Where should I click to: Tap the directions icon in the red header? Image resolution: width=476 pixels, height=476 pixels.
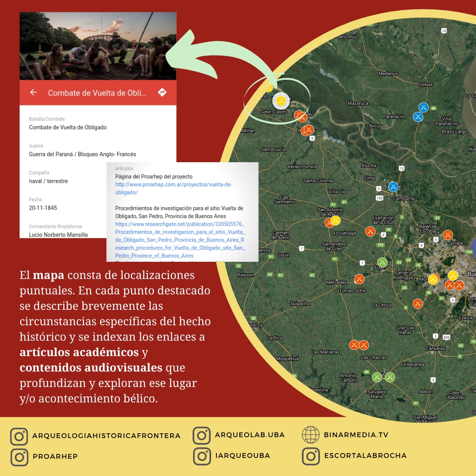click(x=162, y=93)
